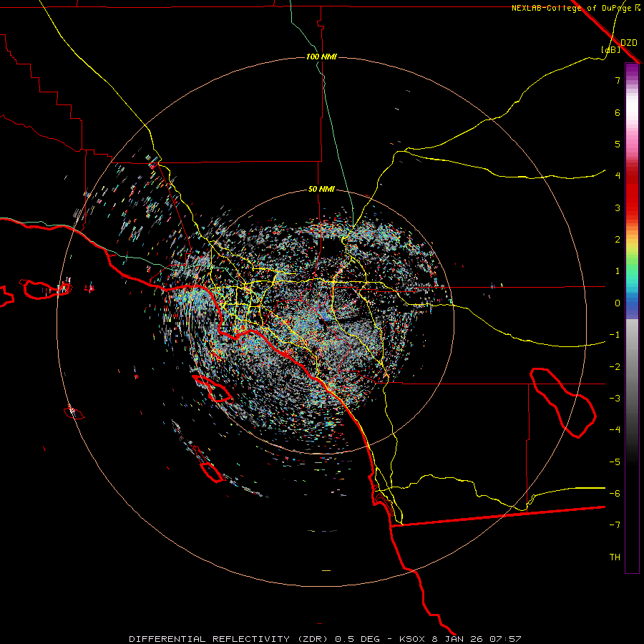Click the TH threshold label on the scale
The width and height of the screenshot is (644, 644).
(615, 557)
